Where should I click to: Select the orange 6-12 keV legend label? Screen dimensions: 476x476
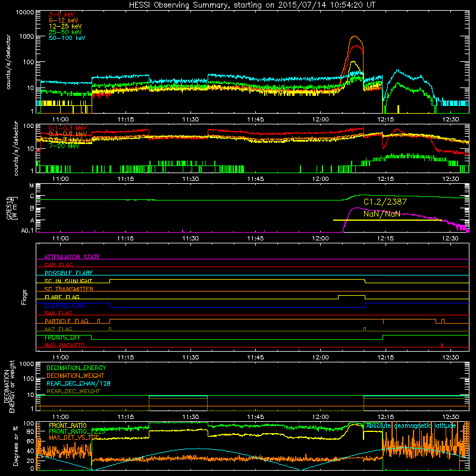click(x=64, y=20)
